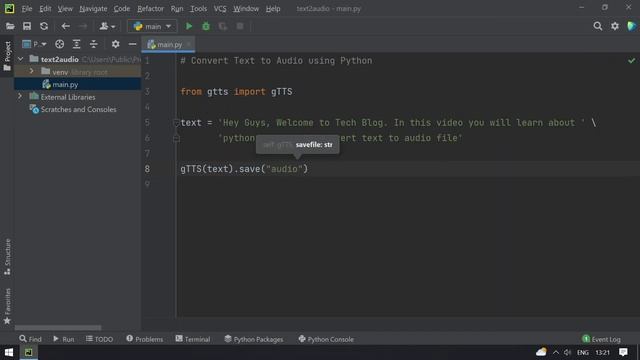
Task: Open the Window menu
Action: pyautogui.click(x=246, y=9)
